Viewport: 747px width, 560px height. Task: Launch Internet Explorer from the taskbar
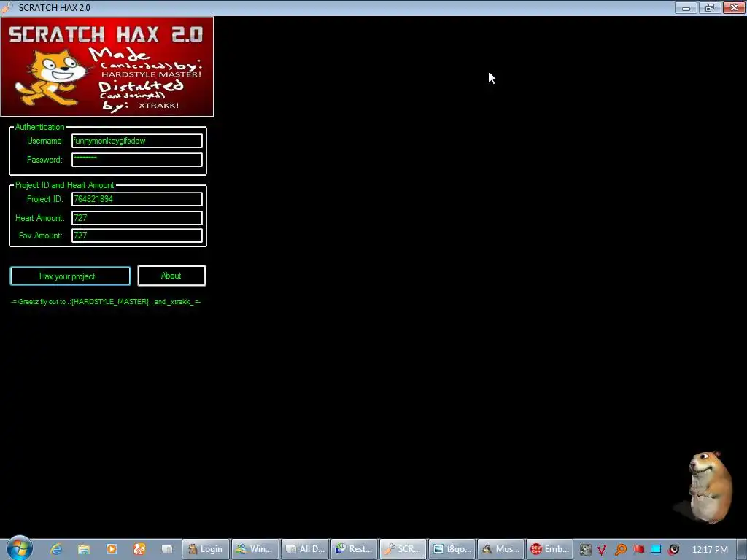[56, 549]
